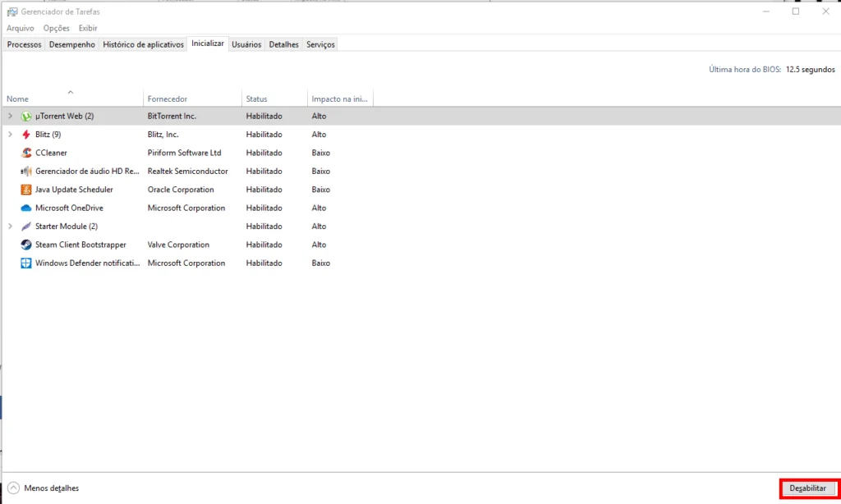Select the Blitz (9) entry name

pyautogui.click(x=48, y=134)
